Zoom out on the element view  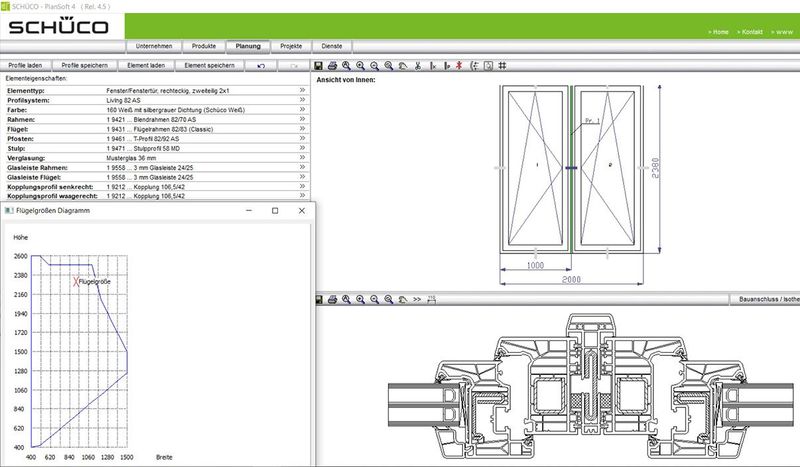[374, 65]
